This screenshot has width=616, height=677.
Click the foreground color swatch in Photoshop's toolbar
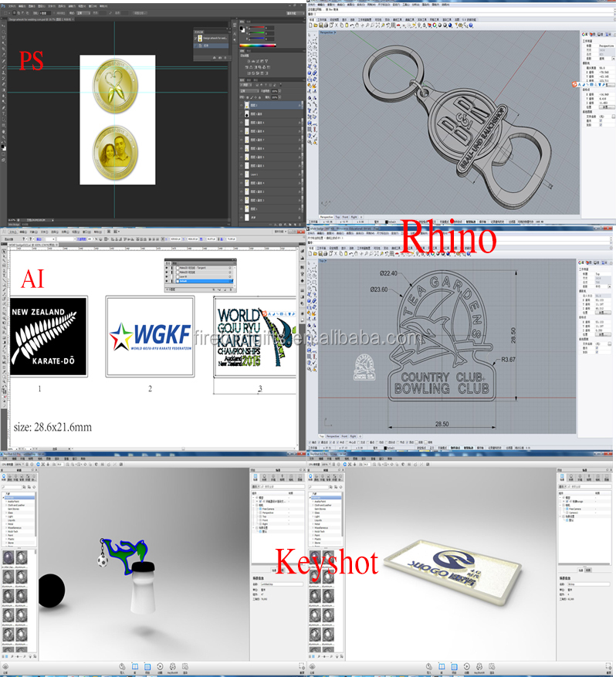pos(2,145)
